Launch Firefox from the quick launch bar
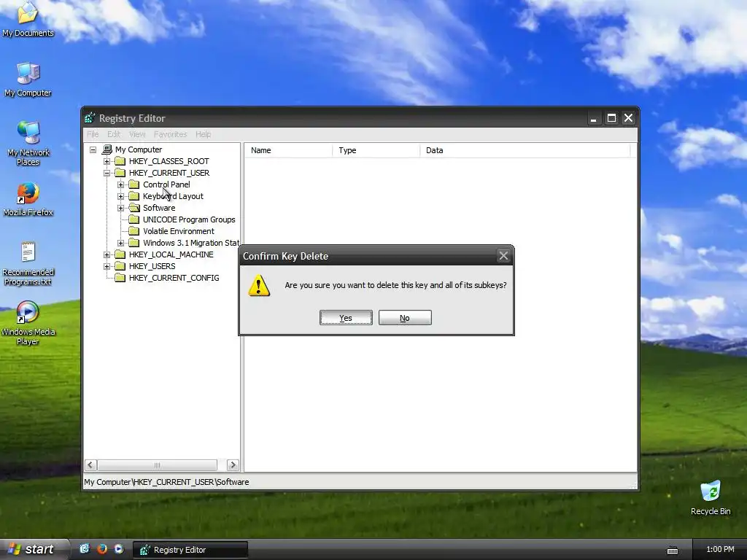Screen dimensions: 747x560 [x=101, y=549]
